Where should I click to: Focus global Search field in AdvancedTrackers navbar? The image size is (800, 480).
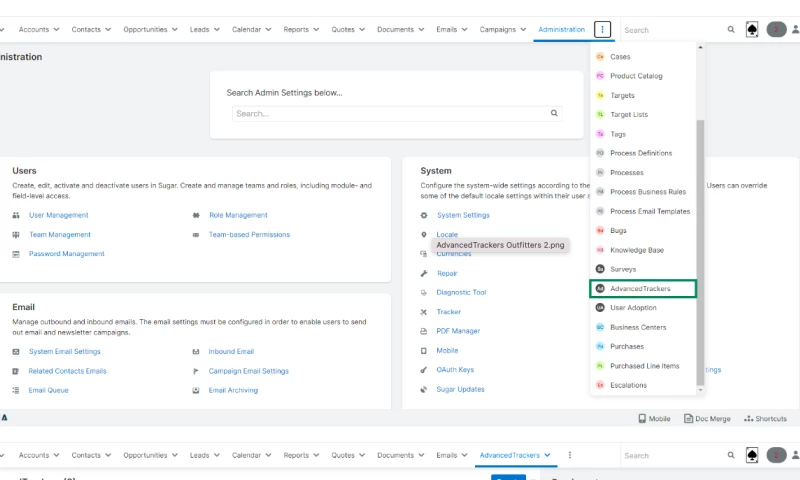tap(673, 456)
